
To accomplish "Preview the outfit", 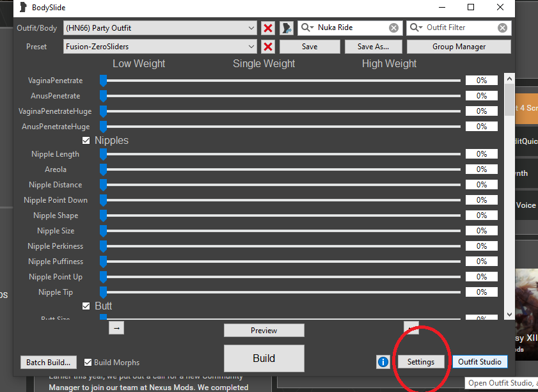I will pyautogui.click(x=264, y=330).
